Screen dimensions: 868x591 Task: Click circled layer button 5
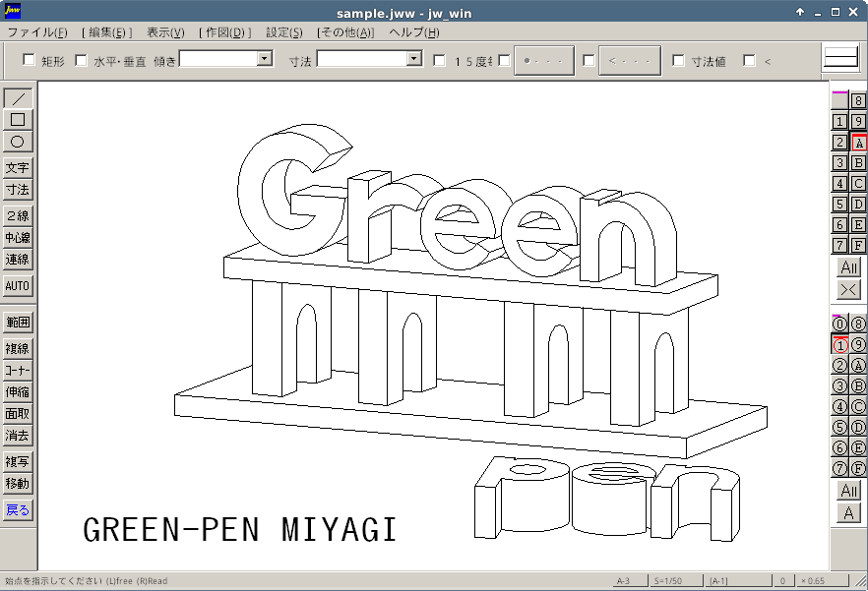[x=839, y=427]
